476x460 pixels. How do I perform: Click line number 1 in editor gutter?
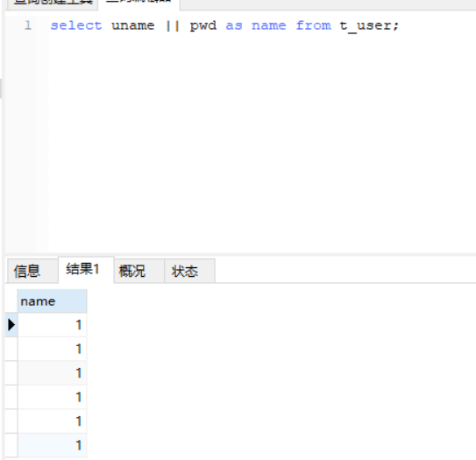pyautogui.click(x=28, y=25)
